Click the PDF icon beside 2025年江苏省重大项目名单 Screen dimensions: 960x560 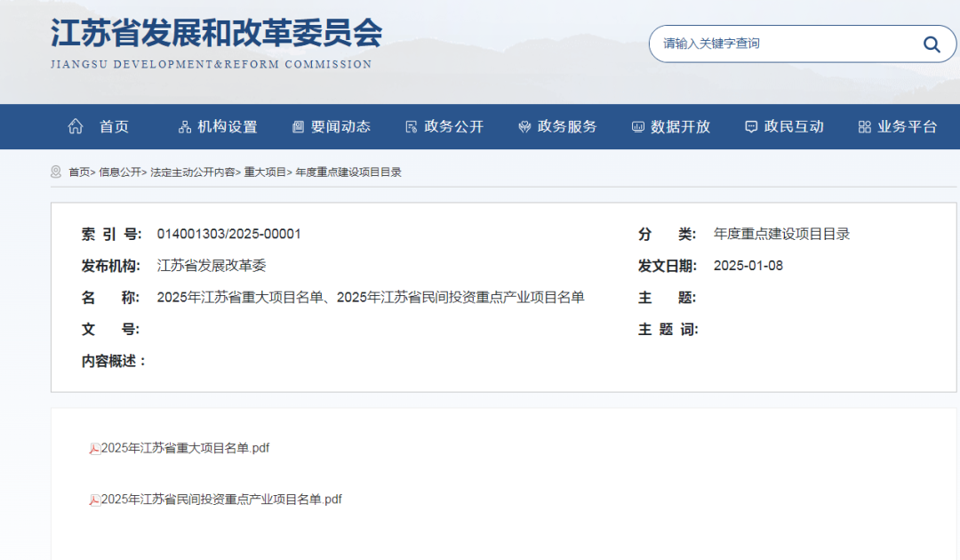pos(94,448)
